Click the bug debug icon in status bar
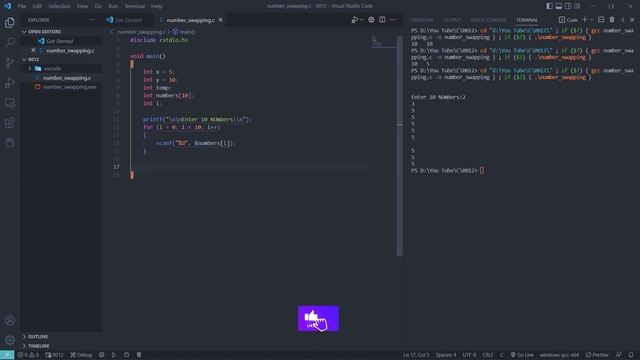 (127, 355)
